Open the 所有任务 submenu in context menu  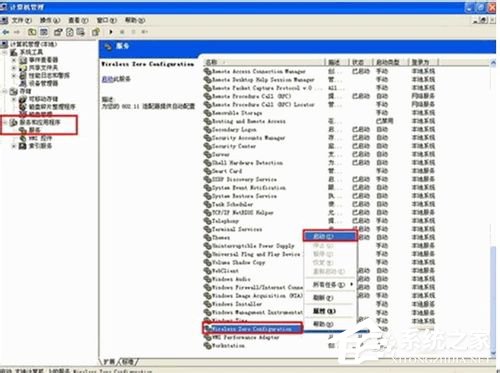click(330, 285)
